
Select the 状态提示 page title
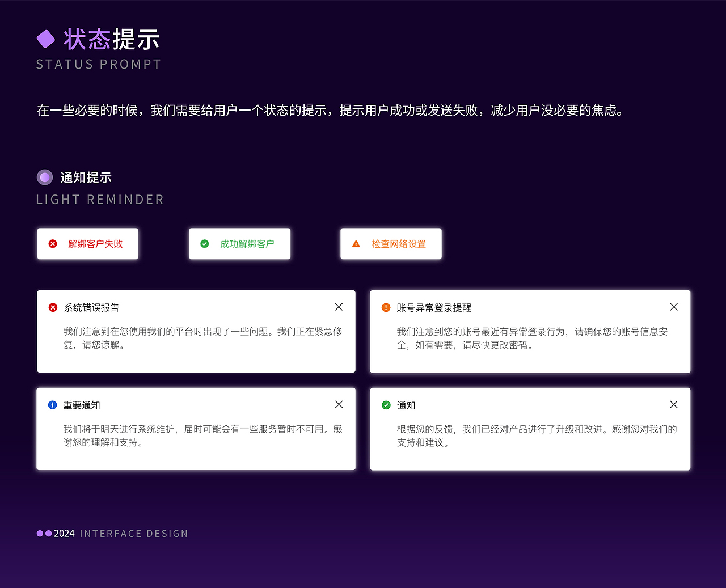click(x=112, y=39)
